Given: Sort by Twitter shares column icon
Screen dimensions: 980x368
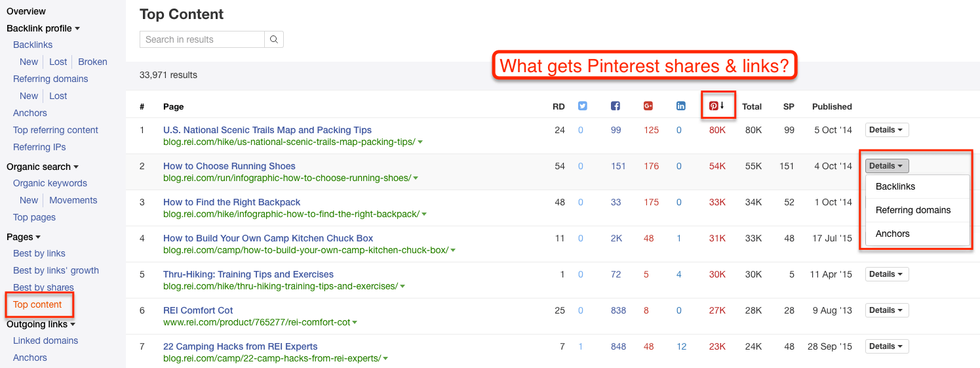Looking at the screenshot, I should point(582,106).
